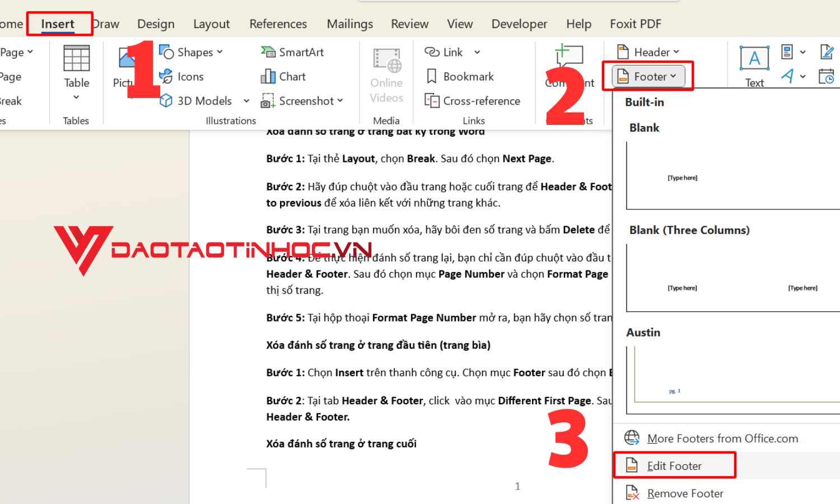Click the line 'Bước 1: Chọn Insert trên thanh công cụ'

(439, 372)
